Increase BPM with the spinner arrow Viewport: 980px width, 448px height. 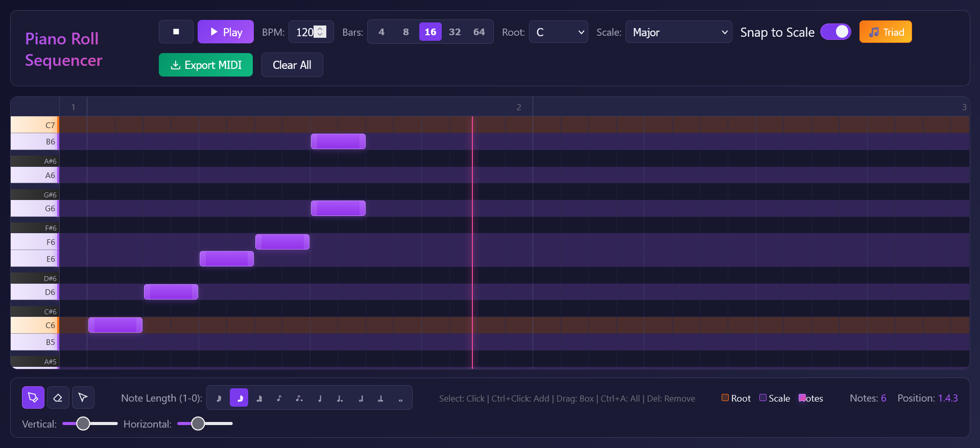(x=320, y=29)
